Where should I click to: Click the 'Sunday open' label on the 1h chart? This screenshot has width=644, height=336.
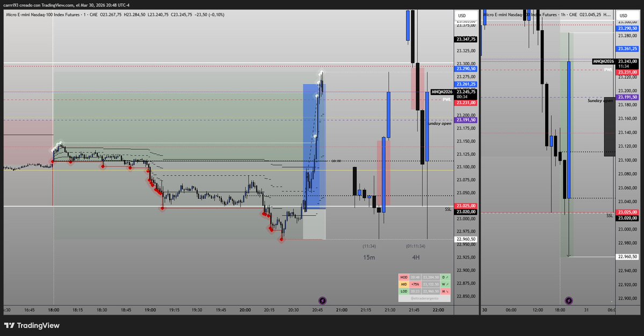600,101
